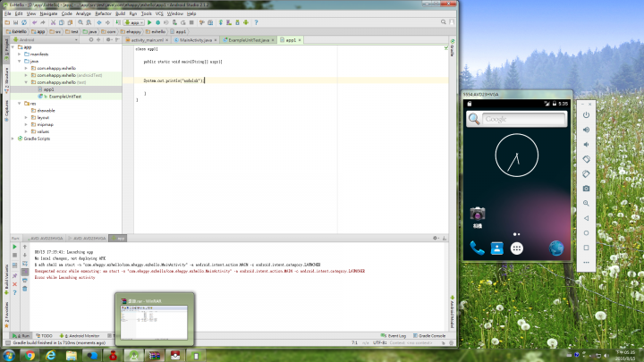
Task: Open the Camera app on the emulator home screen
Action: 478,217
